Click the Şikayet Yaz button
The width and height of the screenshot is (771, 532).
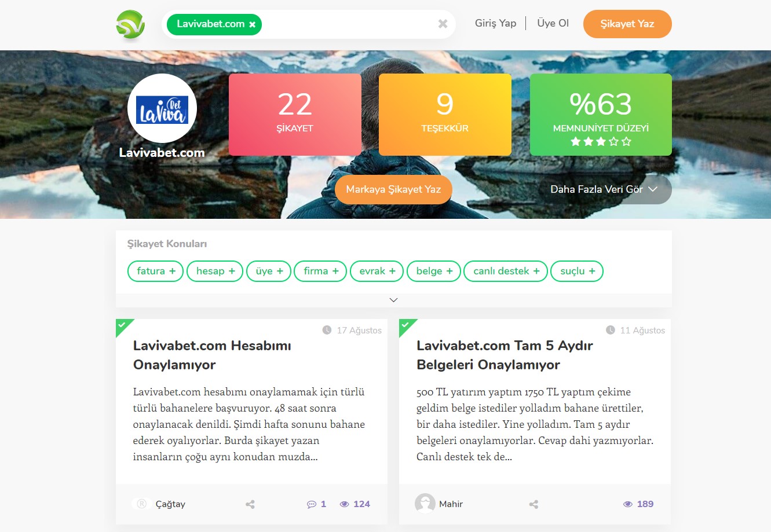click(627, 24)
